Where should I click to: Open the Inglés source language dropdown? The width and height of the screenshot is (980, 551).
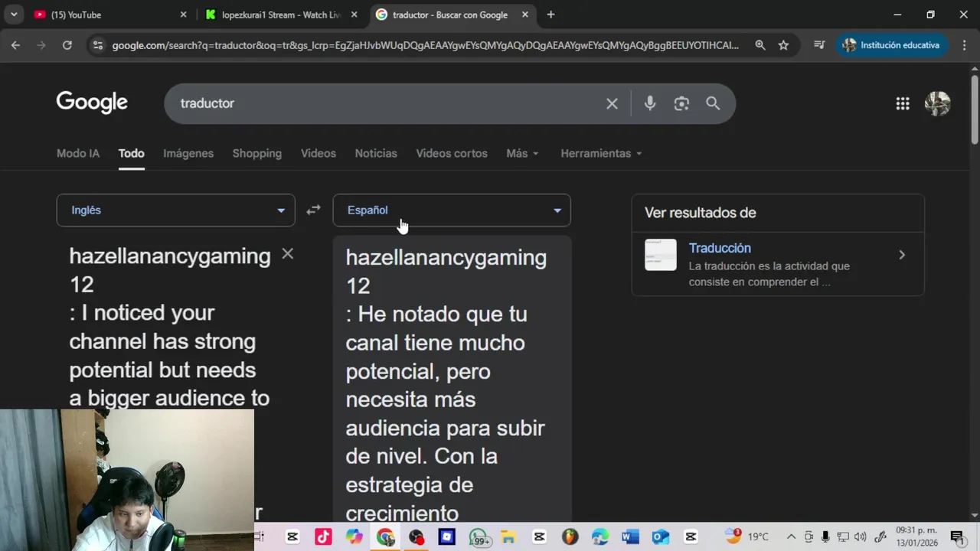coord(175,210)
